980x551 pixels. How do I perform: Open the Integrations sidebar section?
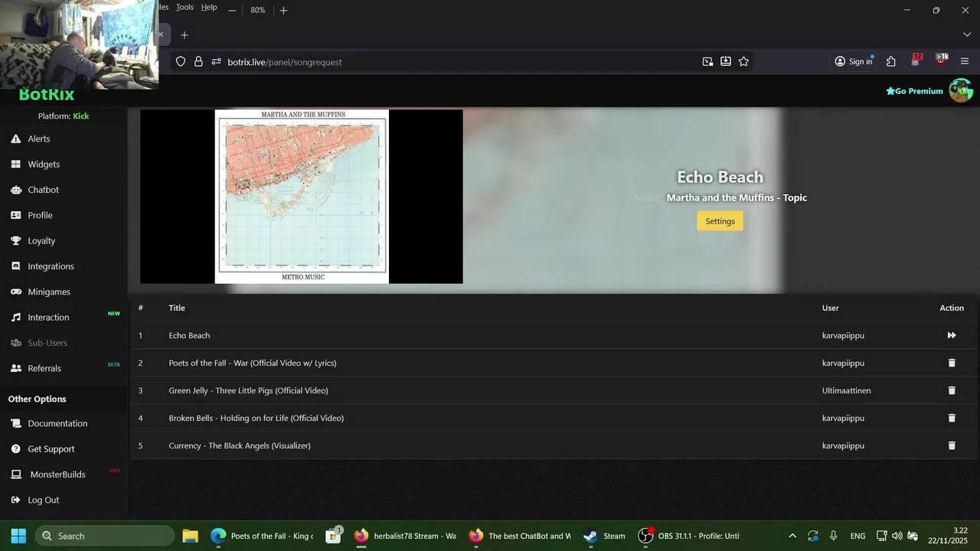click(x=51, y=266)
